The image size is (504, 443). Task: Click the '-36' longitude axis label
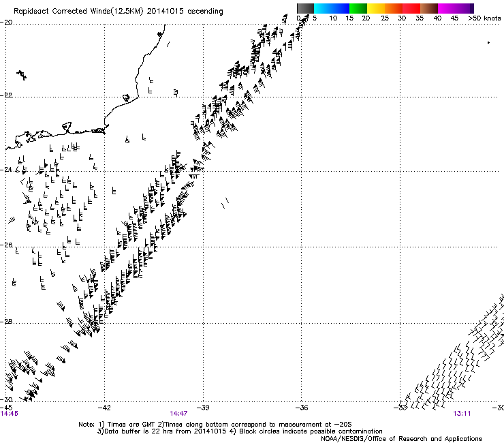click(x=302, y=408)
